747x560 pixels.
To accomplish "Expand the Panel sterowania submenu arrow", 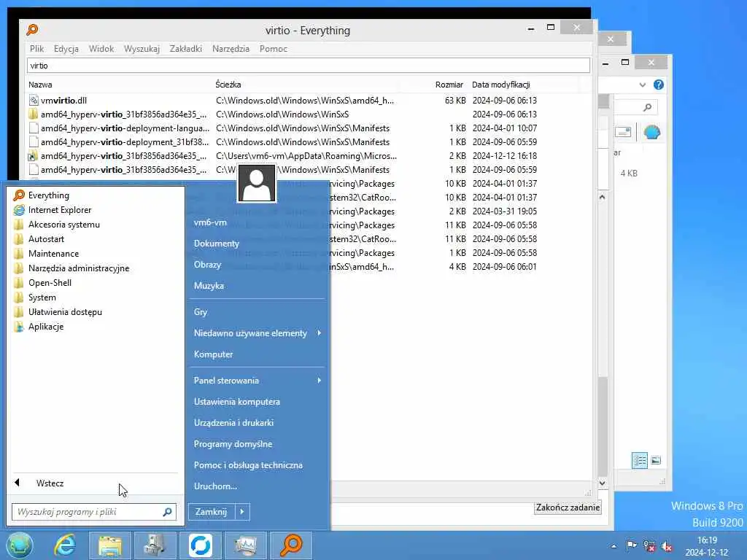I will click(x=320, y=380).
